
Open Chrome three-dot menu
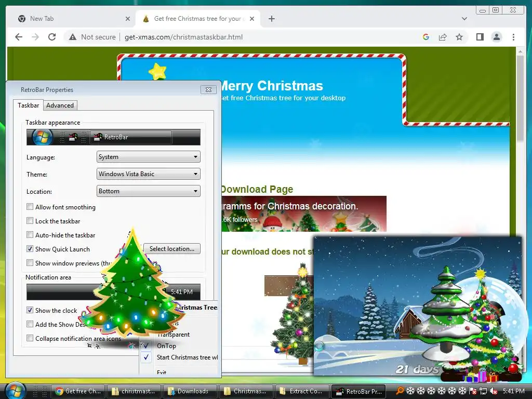(x=513, y=37)
